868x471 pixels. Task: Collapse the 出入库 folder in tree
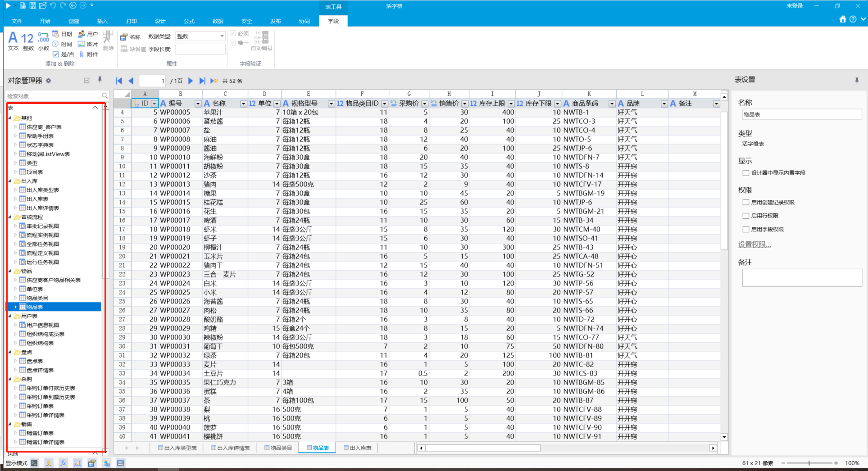coord(10,181)
